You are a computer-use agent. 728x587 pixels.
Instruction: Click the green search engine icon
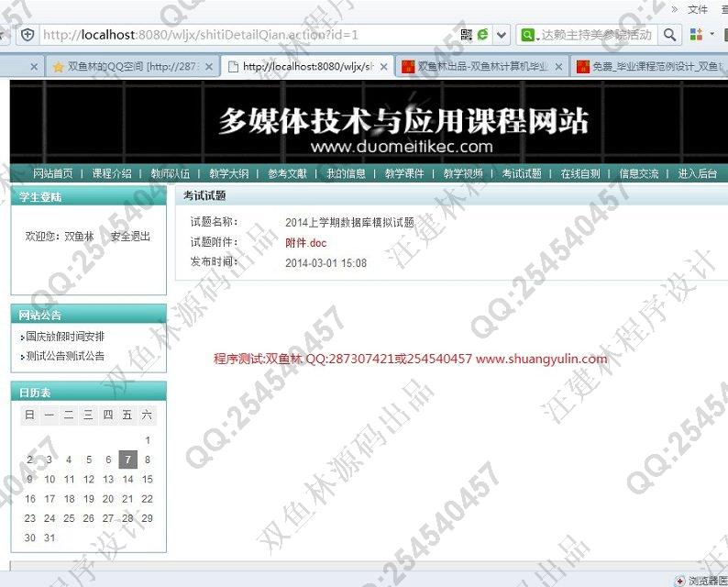tap(527, 35)
